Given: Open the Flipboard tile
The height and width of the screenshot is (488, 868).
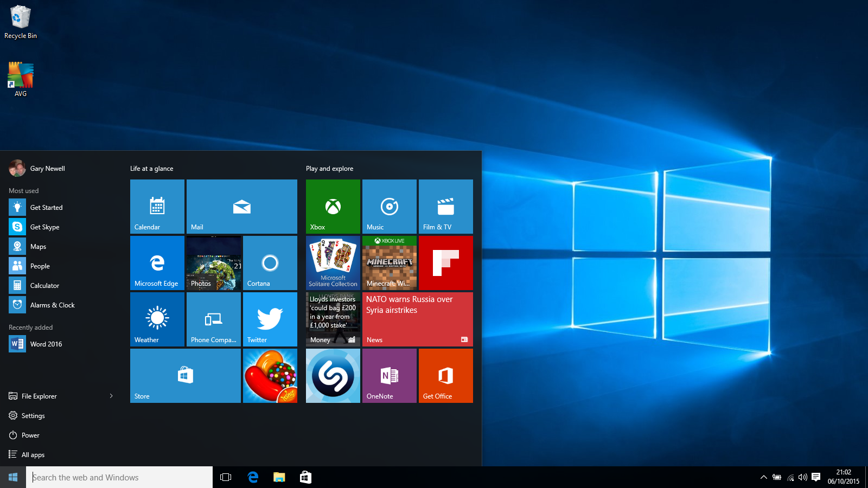Looking at the screenshot, I should tap(446, 263).
